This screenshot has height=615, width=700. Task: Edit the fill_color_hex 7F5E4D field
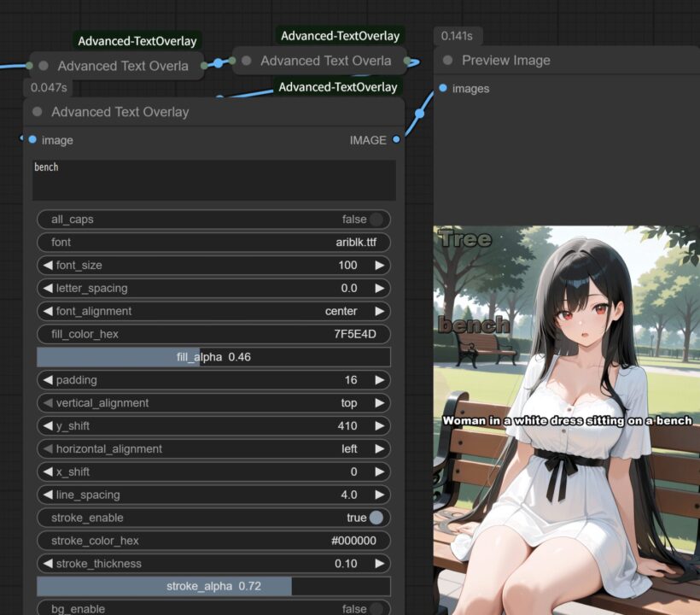tap(213, 334)
